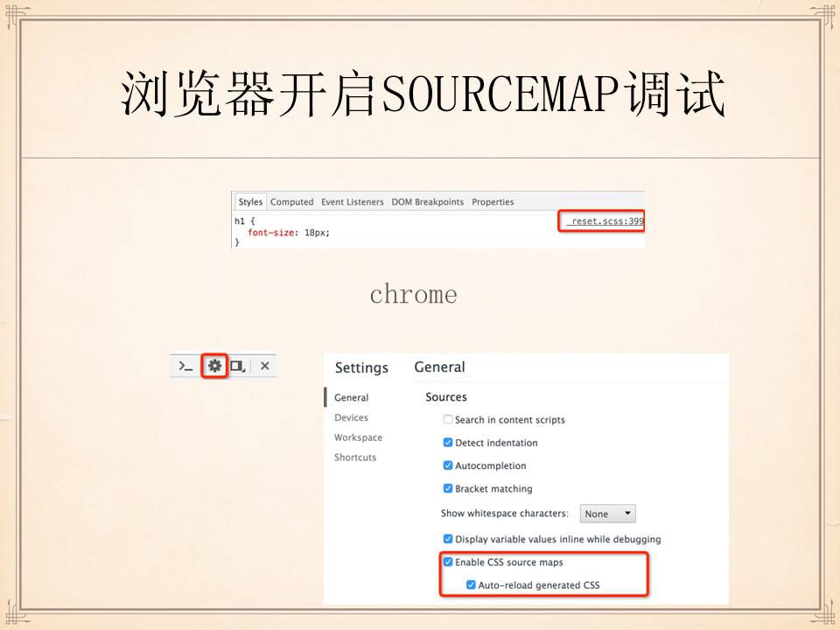Uncheck Auto-reload generated CSS
Image resolution: width=840 pixels, height=630 pixels.
[x=471, y=584]
